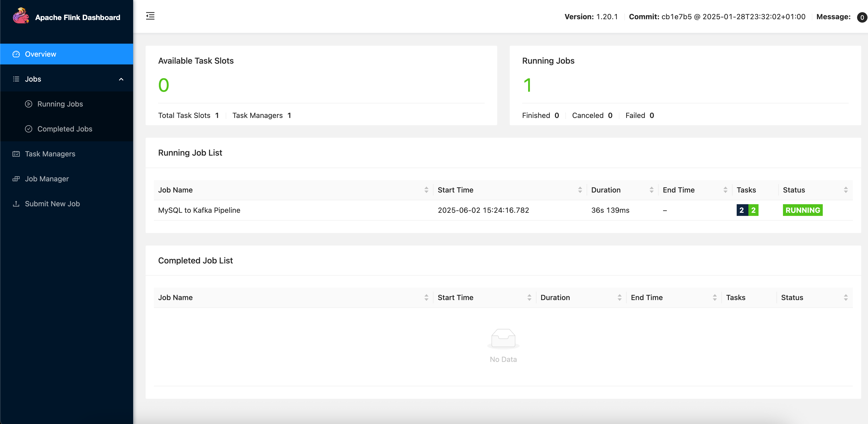Click the Apache Flink squirrel logo
868x424 pixels.
tap(21, 16)
